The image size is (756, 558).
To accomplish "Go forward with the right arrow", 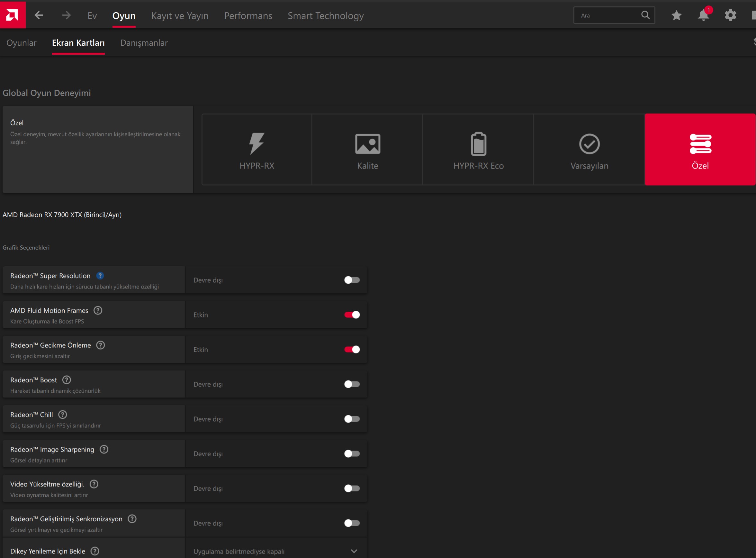I will pyautogui.click(x=66, y=15).
